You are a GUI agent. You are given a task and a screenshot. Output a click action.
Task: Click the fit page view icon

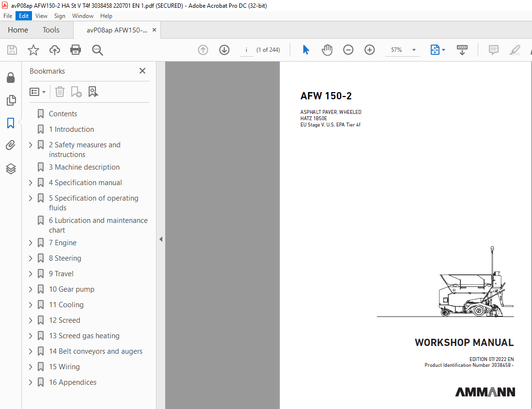click(x=435, y=50)
